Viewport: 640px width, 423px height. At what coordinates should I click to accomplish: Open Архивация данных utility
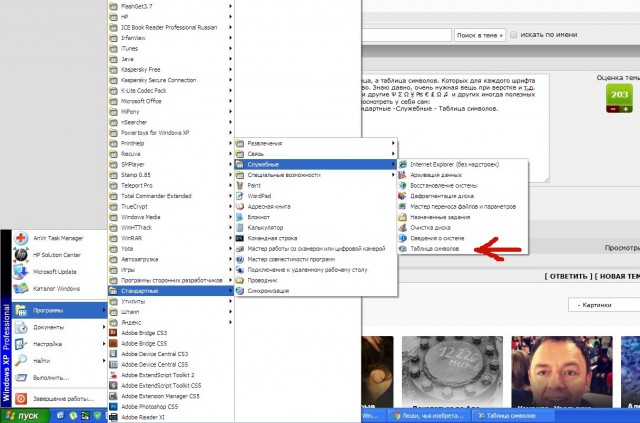coord(436,175)
